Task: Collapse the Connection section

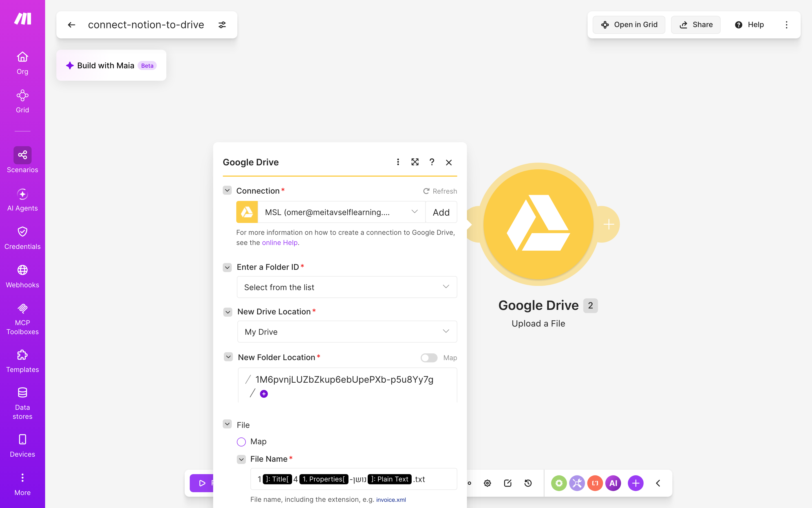Action: [x=227, y=190]
